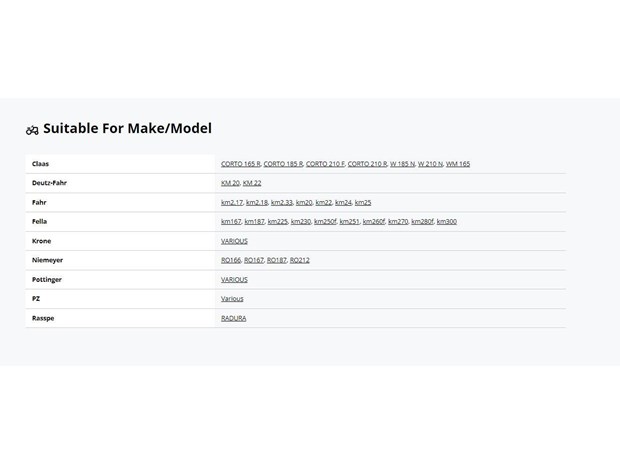
Task: Select the RO212 model link
Action: coord(300,260)
